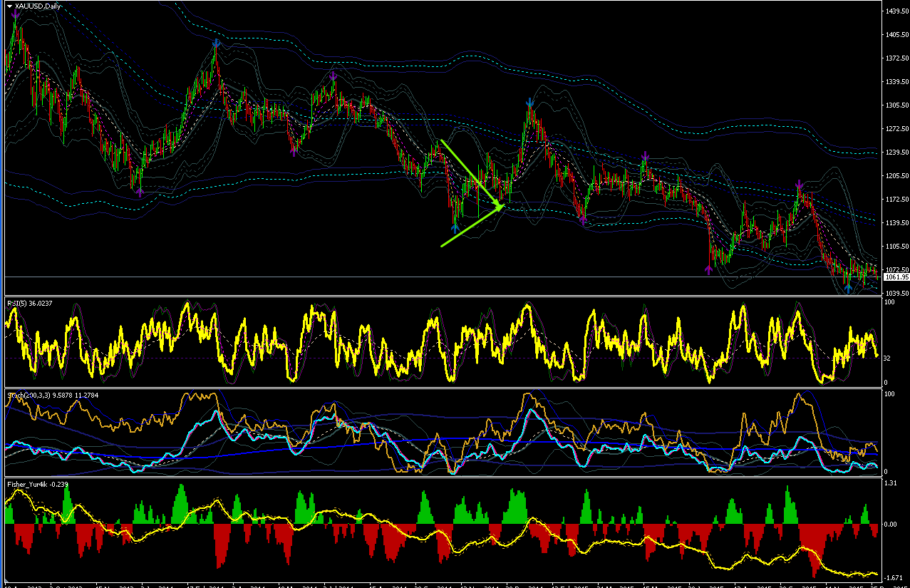
Task: Click the Fisher_Yur4ik -0.239 indicator label
Action: [37, 484]
